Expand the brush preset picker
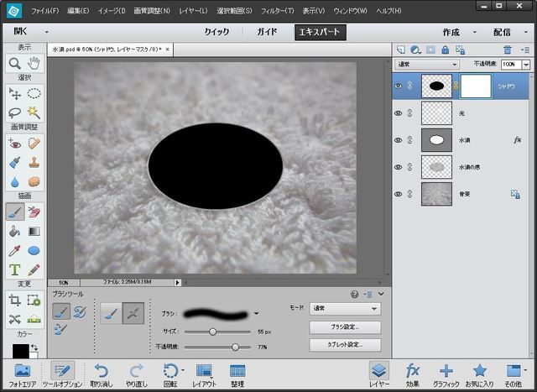Screen dimensions: 537x392 [x=256, y=313]
